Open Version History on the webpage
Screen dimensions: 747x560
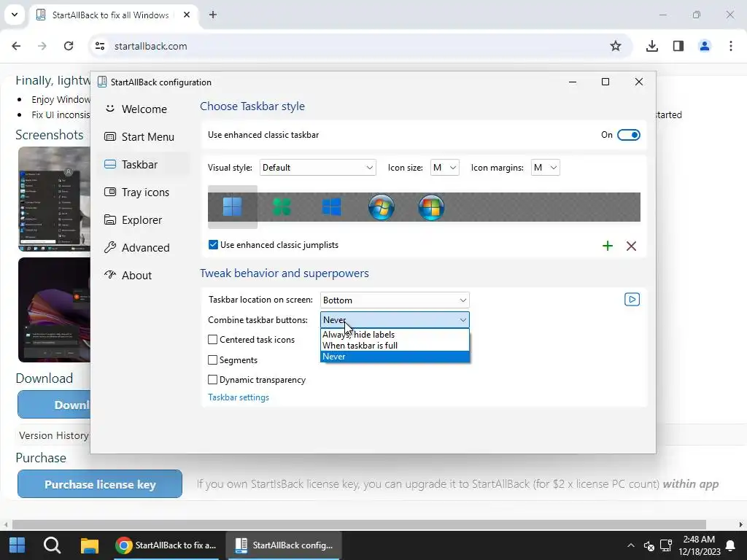click(x=54, y=435)
